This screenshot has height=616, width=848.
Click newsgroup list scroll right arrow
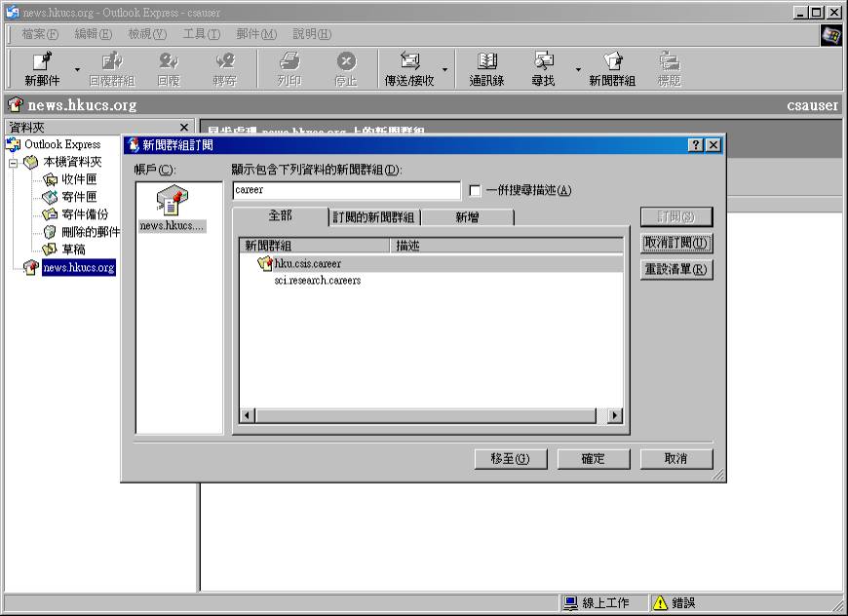point(614,415)
